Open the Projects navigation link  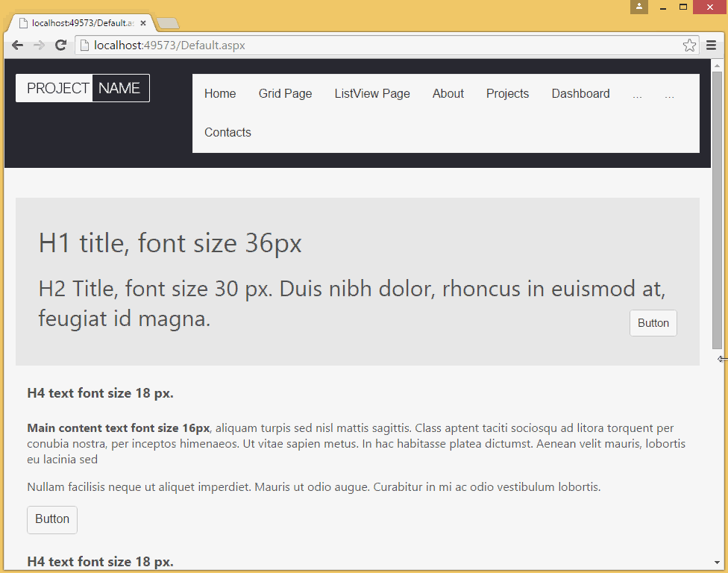[x=507, y=93]
